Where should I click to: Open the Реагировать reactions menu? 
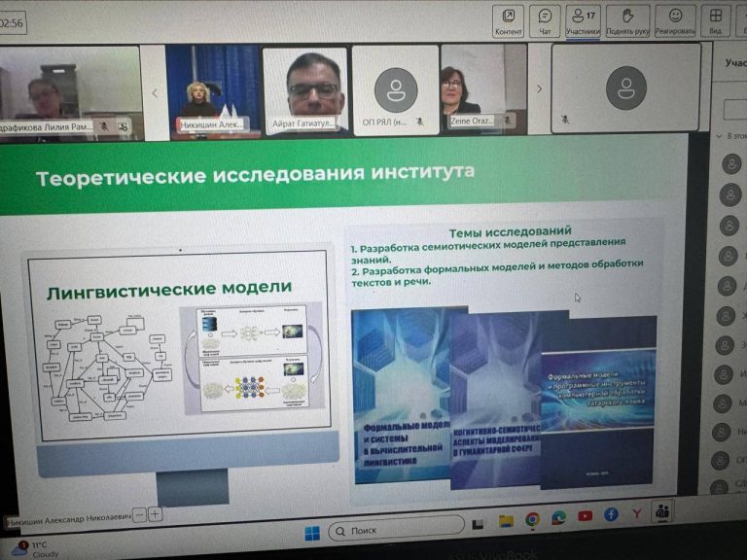675,19
